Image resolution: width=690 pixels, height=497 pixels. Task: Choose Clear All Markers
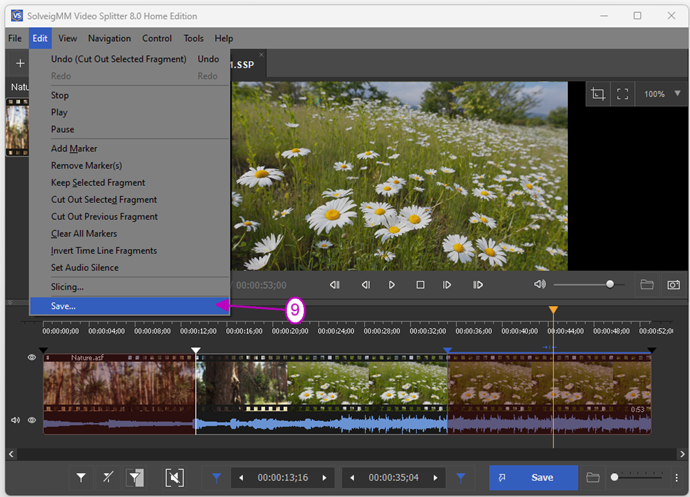[x=130, y=234]
